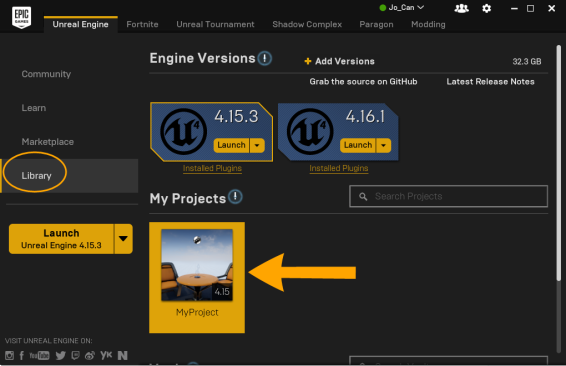566x366 pixels.
Task: Click the Epic Games logo icon
Action: tap(22, 17)
